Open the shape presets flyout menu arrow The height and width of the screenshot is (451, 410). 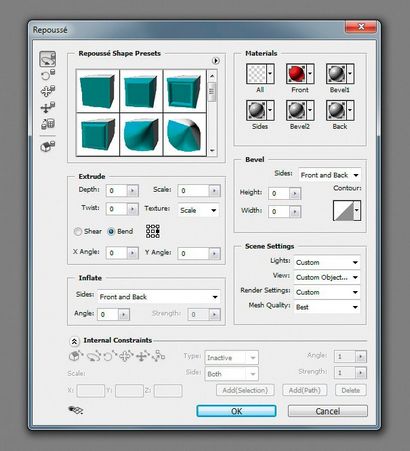pos(216,61)
